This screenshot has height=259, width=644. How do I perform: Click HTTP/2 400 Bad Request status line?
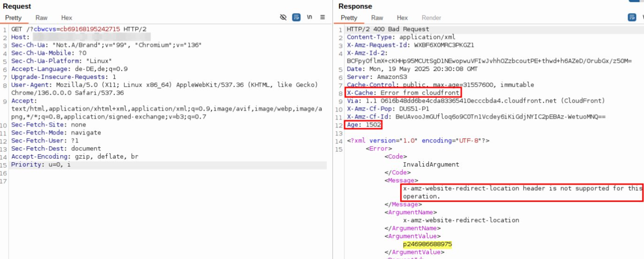point(388,29)
